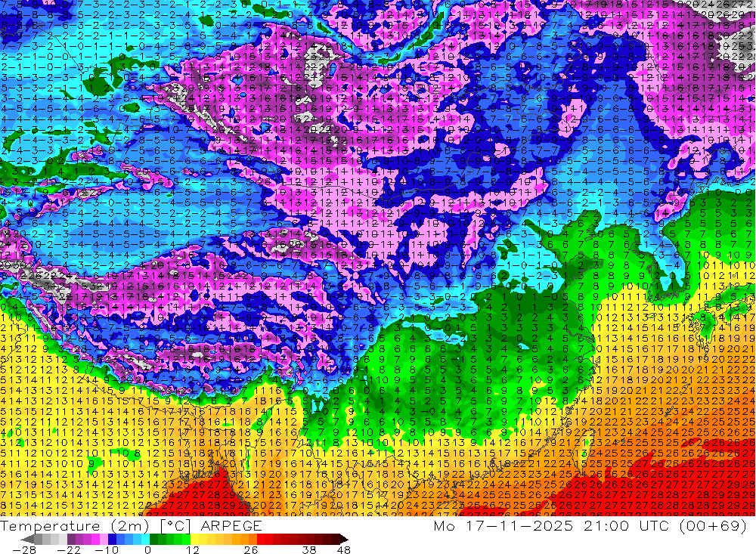Click the '-22' legend label

[x=69, y=549]
